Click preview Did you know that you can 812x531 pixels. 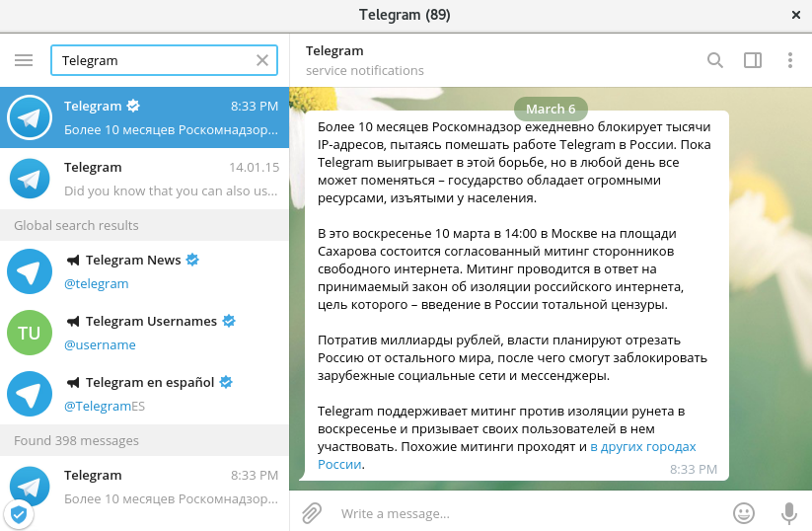click(171, 191)
